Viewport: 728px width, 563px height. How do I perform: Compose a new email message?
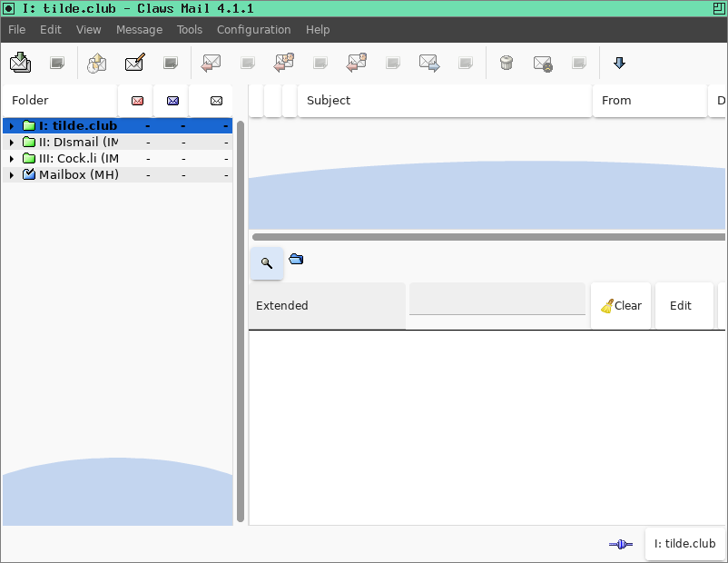(134, 63)
